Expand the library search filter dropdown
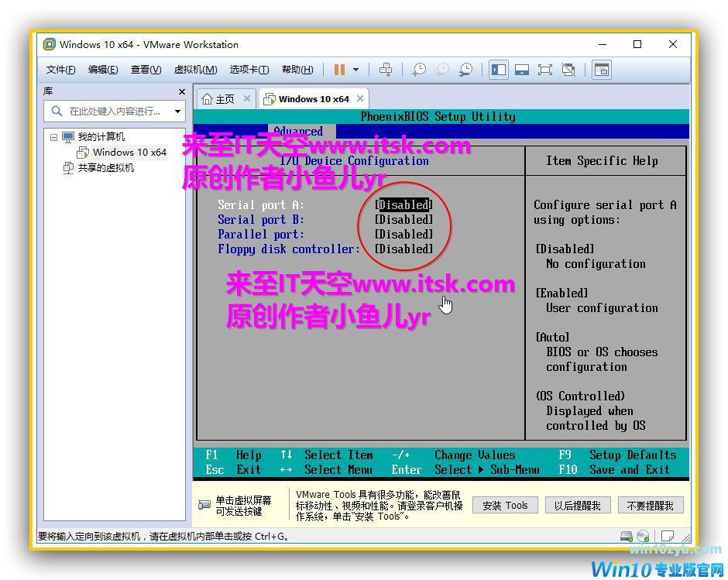728x580 pixels. (177, 112)
